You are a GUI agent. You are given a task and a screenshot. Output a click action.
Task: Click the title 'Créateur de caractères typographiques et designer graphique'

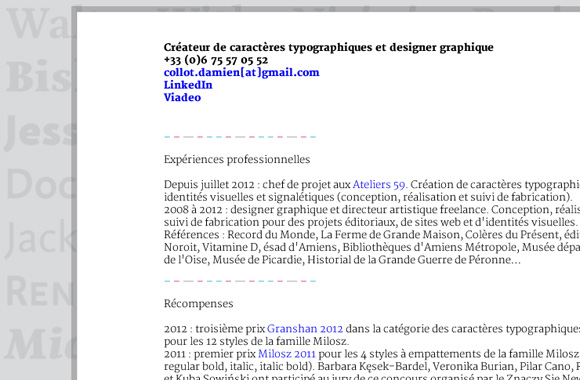[x=328, y=47]
